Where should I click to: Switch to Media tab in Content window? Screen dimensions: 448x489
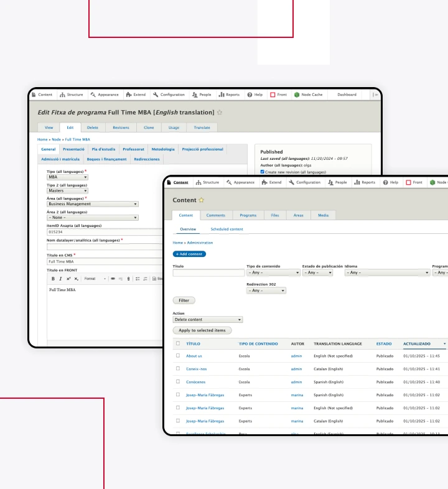click(323, 215)
